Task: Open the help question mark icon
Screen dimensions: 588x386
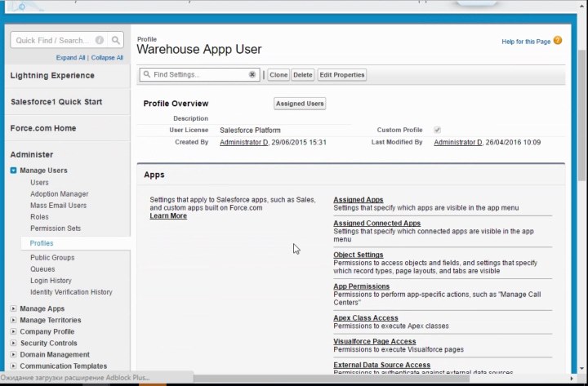Action: (558, 40)
